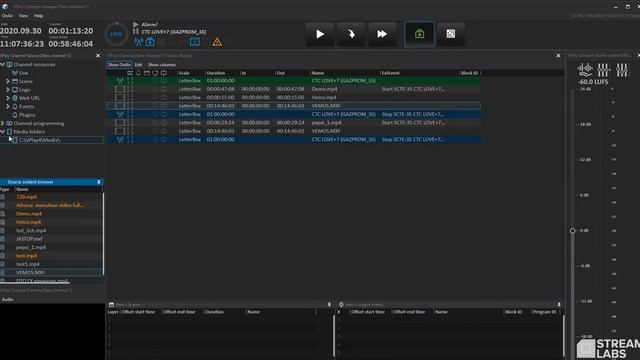Expand the Scene tree node
The width and height of the screenshot is (640, 360).
(x=8, y=81)
